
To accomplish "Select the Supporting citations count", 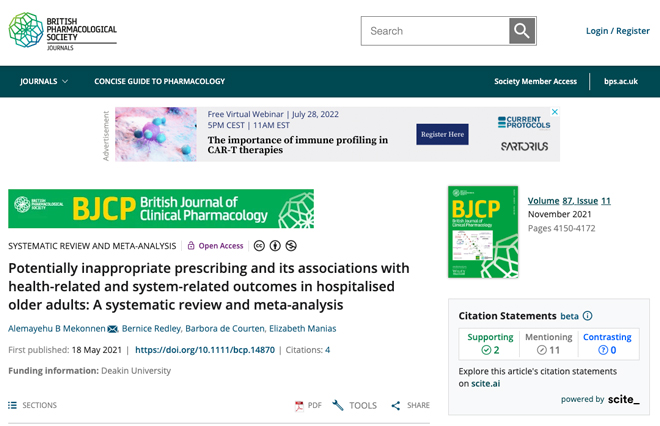I will [490, 344].
